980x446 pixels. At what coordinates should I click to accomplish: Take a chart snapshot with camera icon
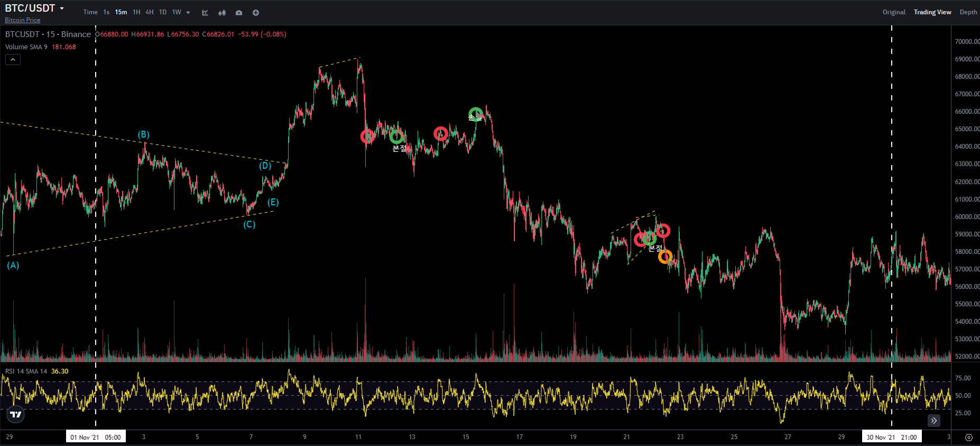(x=239, y=13)
